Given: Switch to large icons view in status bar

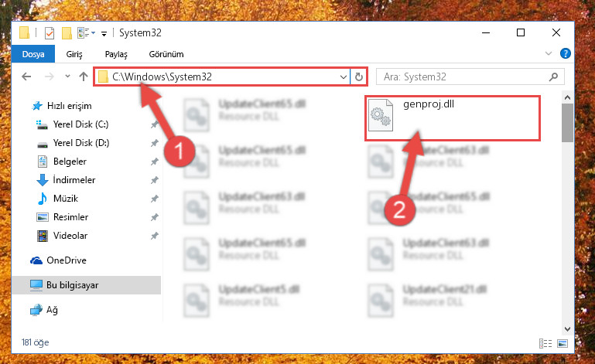Looking at the screenshot, I should pyautogui.click(x=563, y=344).
